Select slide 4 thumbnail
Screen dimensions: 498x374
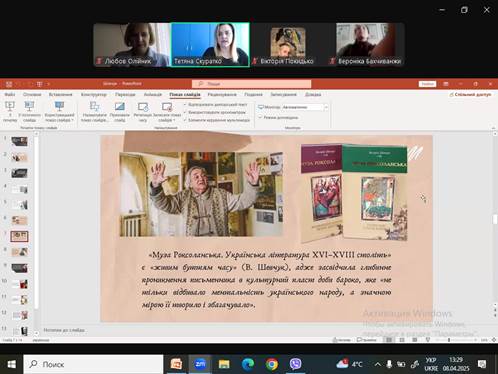19,189
